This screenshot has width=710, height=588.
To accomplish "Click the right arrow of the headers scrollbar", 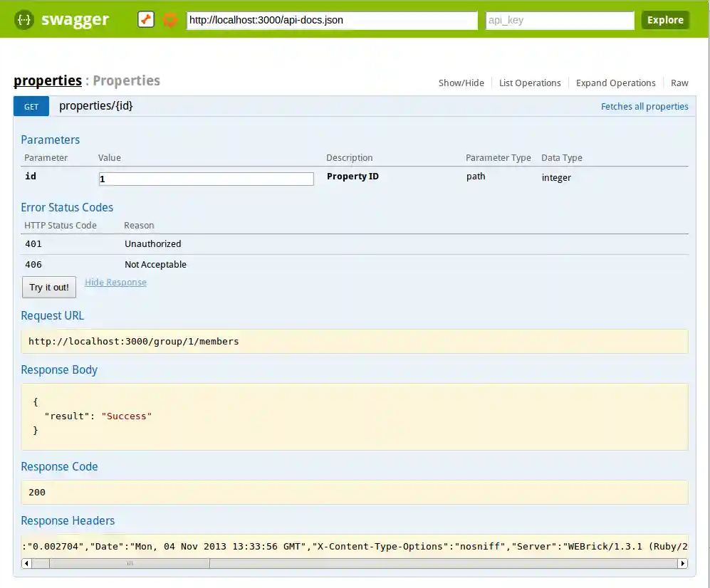I will pos(682,563).
